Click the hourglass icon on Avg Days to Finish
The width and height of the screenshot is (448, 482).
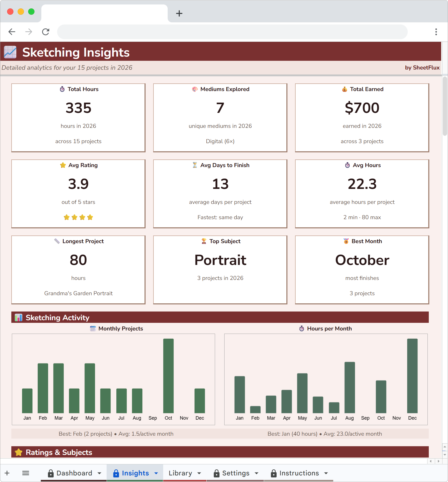click(195, 165)
